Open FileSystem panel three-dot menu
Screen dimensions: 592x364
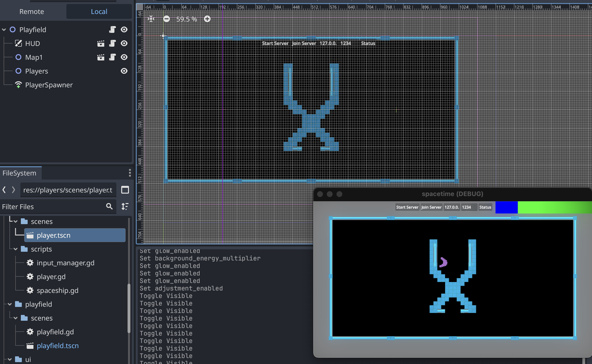click(129, 173)
